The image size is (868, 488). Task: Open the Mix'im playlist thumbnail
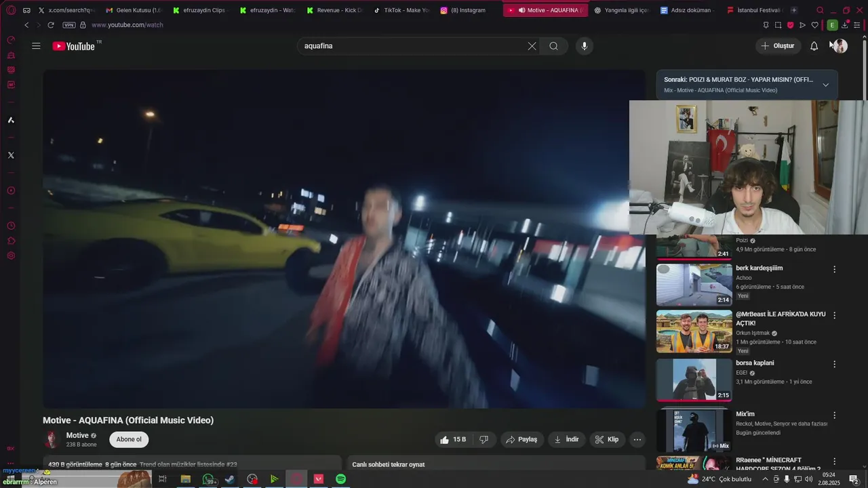click(x=694, y=430)
